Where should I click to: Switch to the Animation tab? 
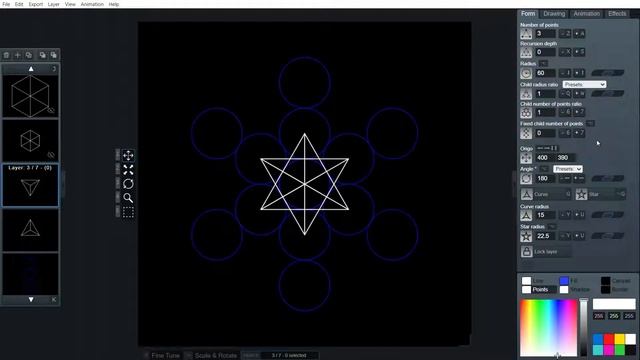click(587, 14)
